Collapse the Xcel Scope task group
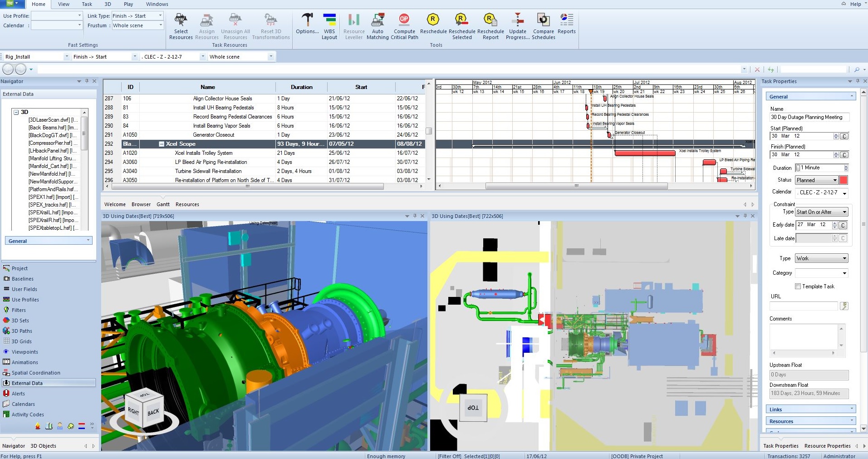The image size is (868, 459). point(161,144)
